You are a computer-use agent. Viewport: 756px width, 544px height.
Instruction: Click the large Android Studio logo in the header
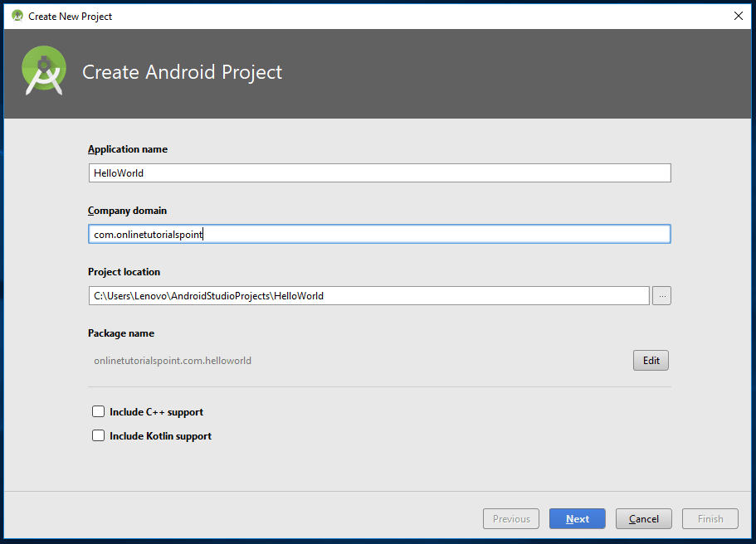pyautogui.click(x=44, y=71)
